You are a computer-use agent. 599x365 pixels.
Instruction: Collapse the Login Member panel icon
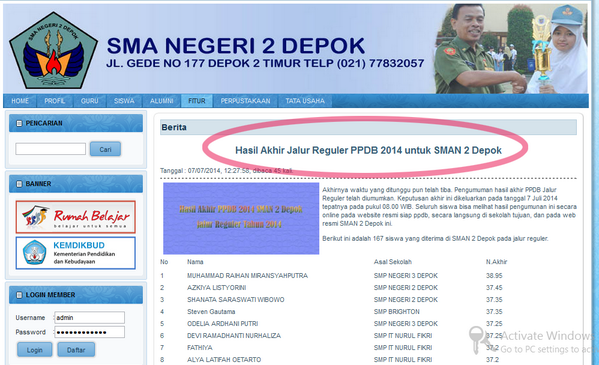tap(19, 295)
